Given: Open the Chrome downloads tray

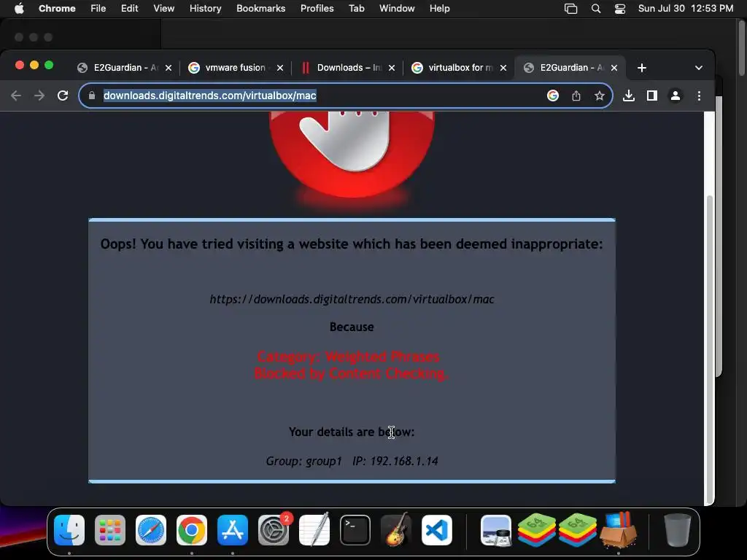Looking at the screenshot, I should click(x=629, y=96).
